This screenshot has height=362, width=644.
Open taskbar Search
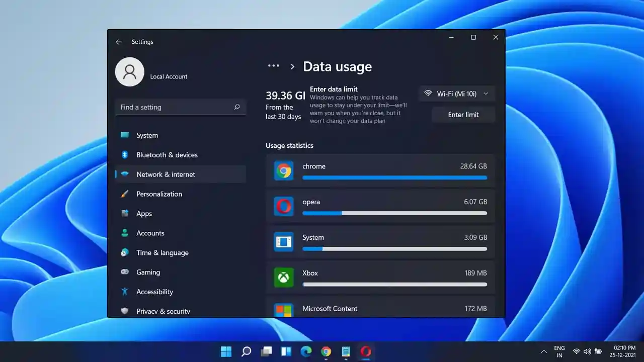(246, 351)
